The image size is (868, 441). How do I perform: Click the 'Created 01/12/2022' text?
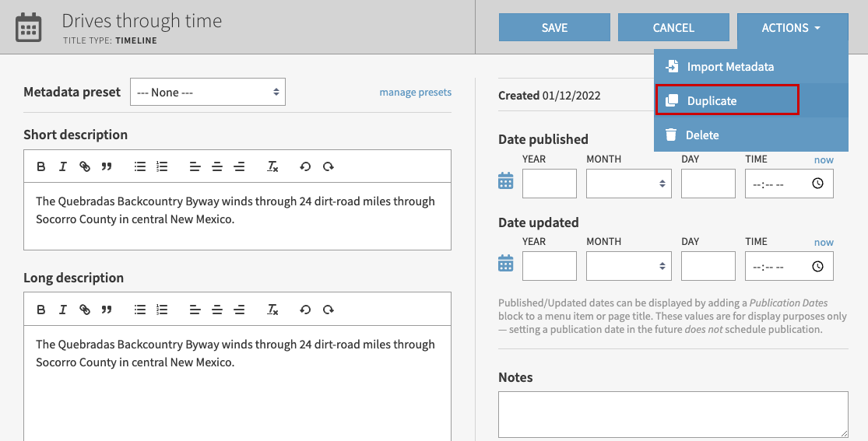549,95
